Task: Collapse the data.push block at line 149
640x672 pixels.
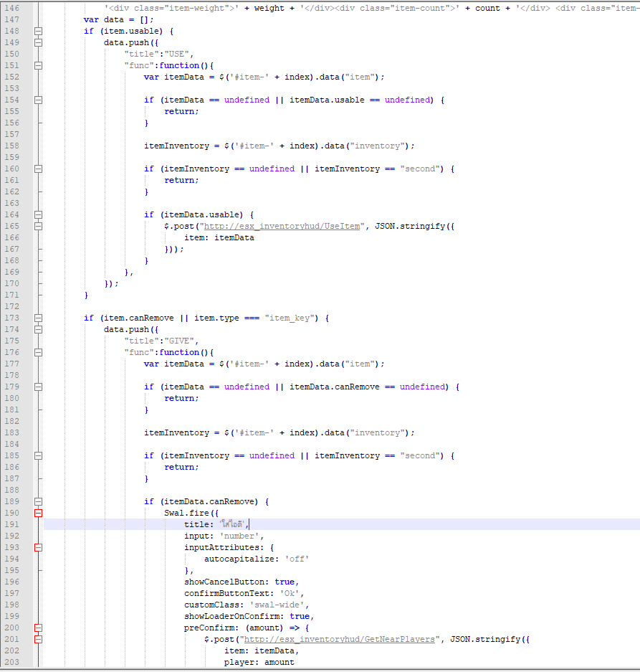Action: pos(38,43)
